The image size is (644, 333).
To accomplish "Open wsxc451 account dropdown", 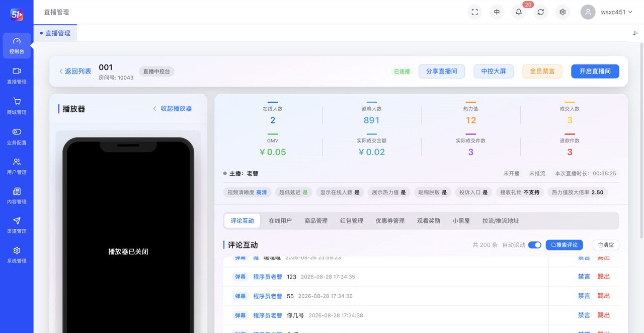I will (616, 12).
